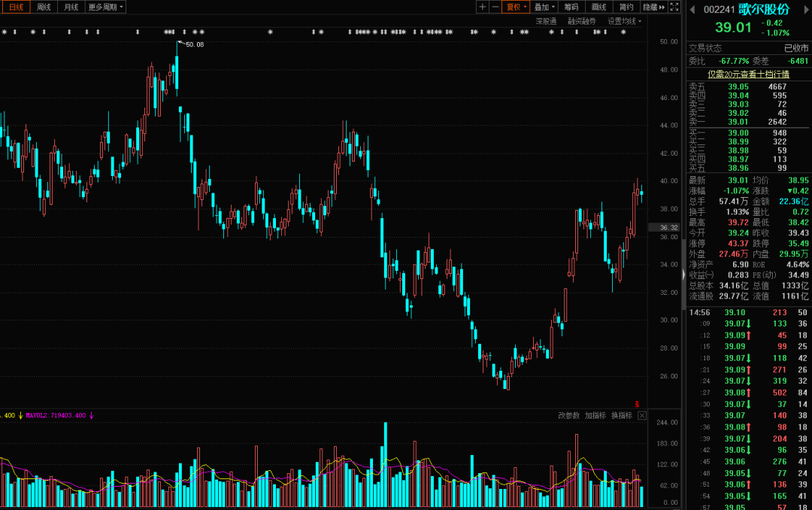Switch to 简约 simple mode
This screenshot has height=510, width=812.
point(626,7)
